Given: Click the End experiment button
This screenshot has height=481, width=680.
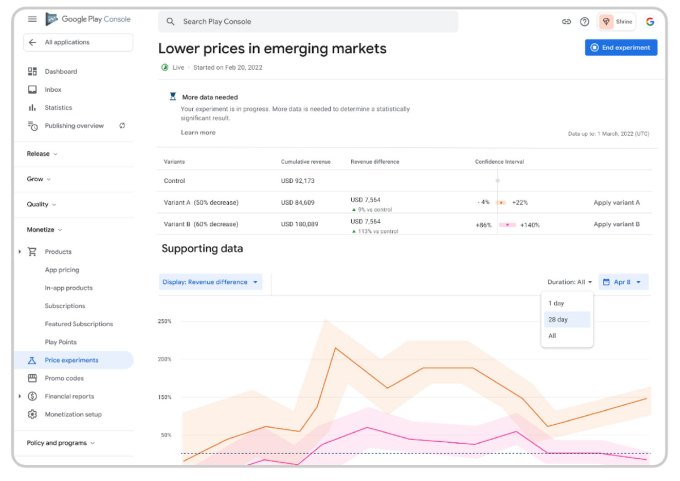Looking at the screenshot, I should [621, 47].
